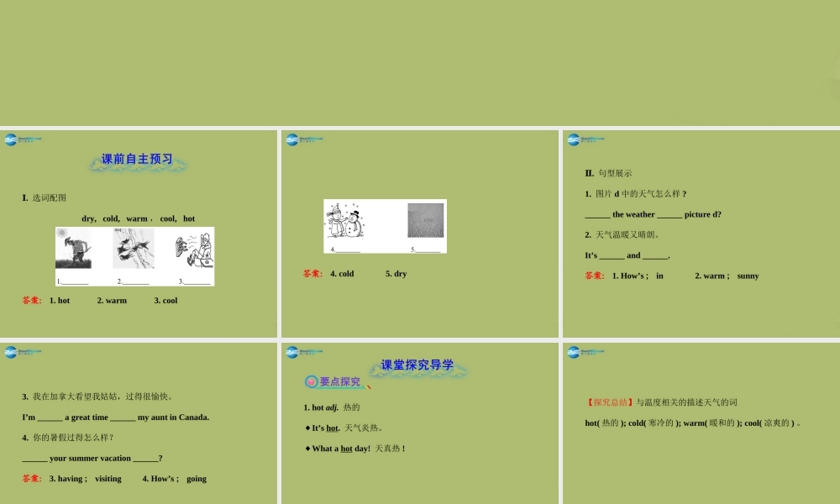
Task: Click the snowman and child picture
Action: coord(346,220)
